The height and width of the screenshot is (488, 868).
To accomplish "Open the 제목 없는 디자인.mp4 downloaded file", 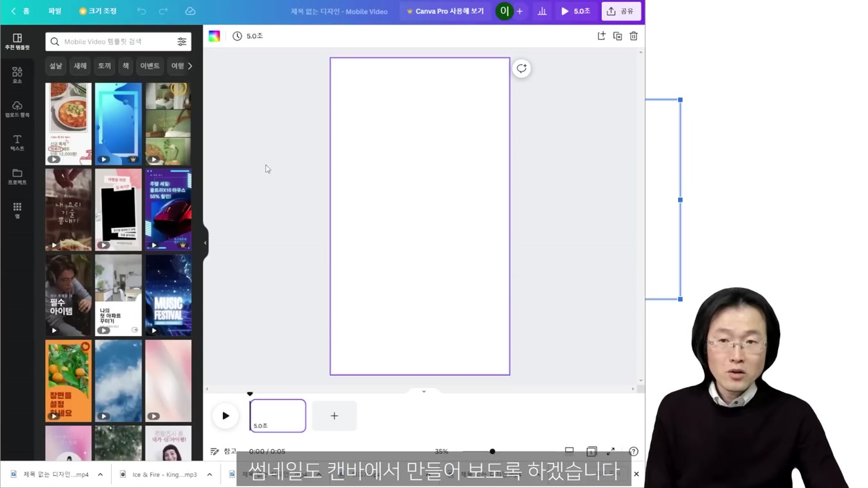I will pos(50,474).
